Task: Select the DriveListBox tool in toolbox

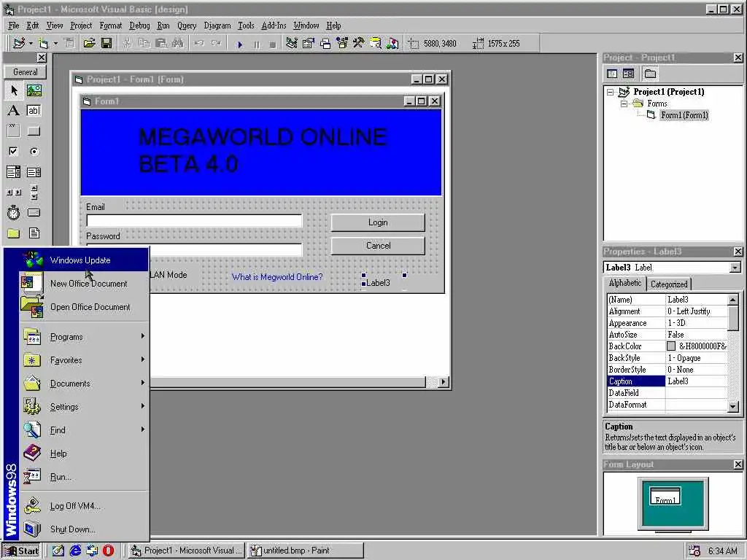Action: tap(34, 213)
